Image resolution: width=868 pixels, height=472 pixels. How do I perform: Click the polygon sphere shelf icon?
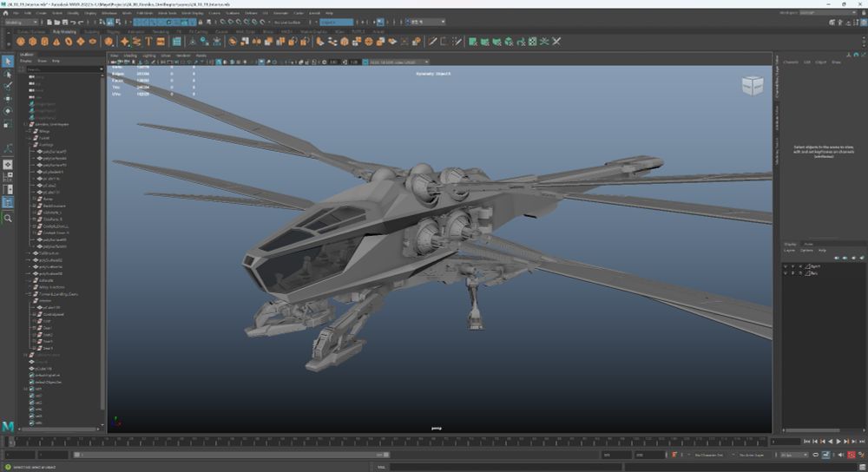pos(21,41)
